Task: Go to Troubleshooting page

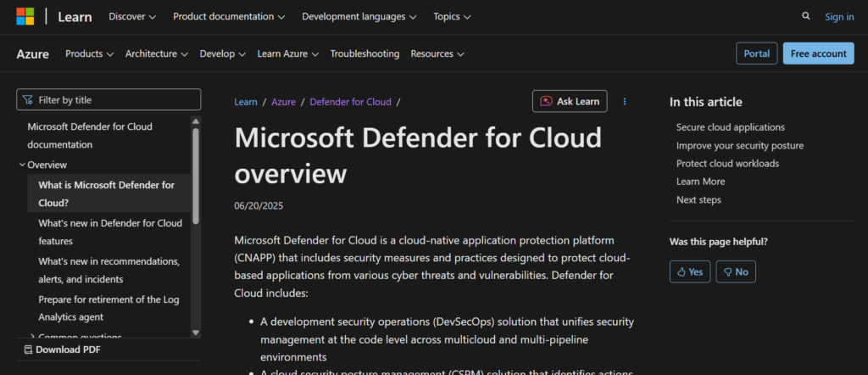Action: (x=364, y=53)
